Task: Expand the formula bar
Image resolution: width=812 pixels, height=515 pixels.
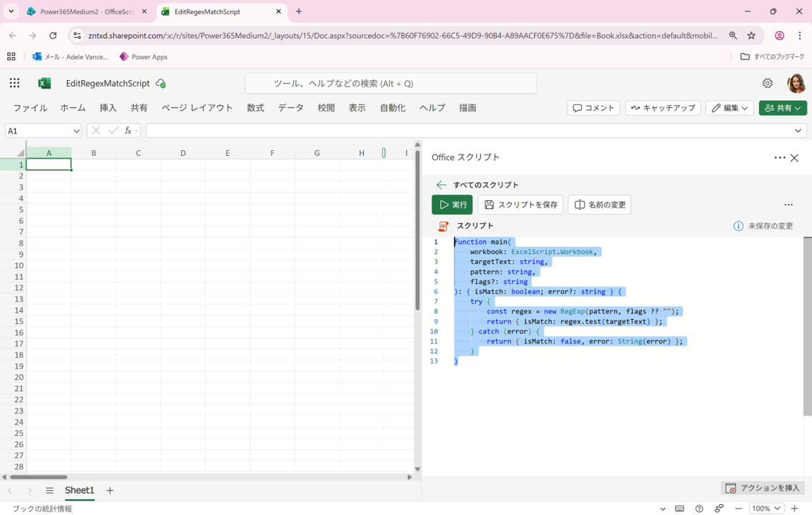Action: [x=798, y=131]
